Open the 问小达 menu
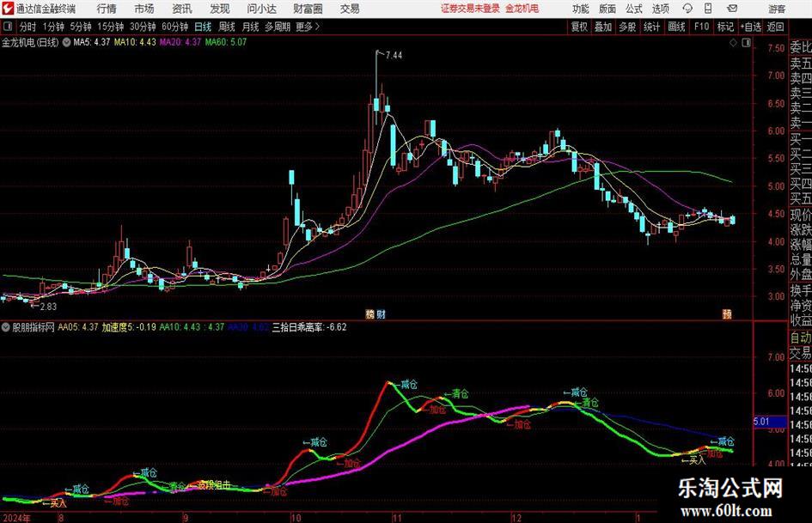This screenshot has height=523, width=812. (261, 9)
